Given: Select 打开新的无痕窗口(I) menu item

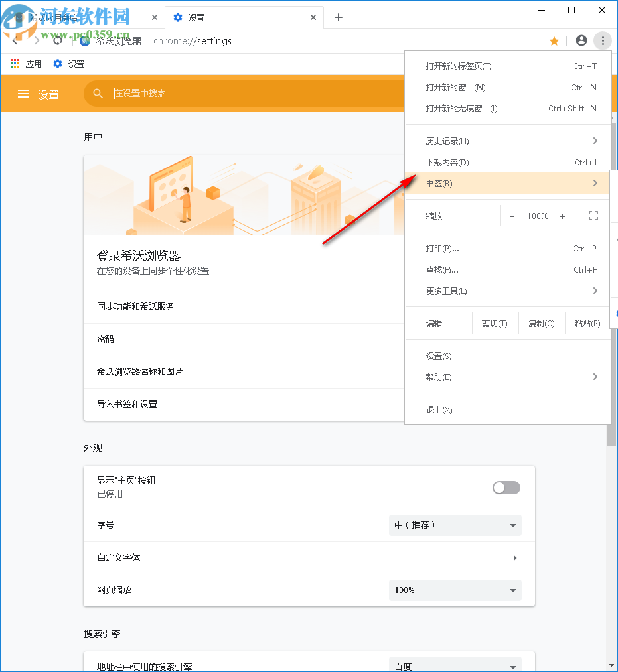Looking at the screenshot, I should click(508, 108).
